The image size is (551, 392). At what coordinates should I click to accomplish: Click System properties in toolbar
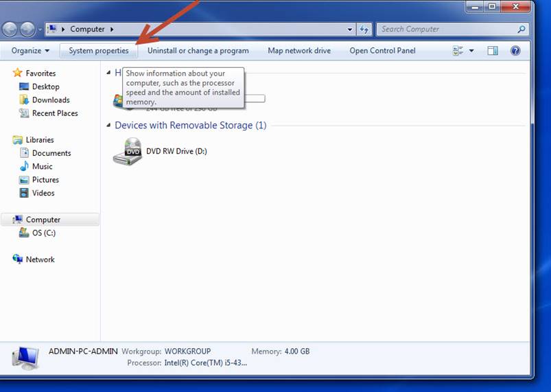98,51
